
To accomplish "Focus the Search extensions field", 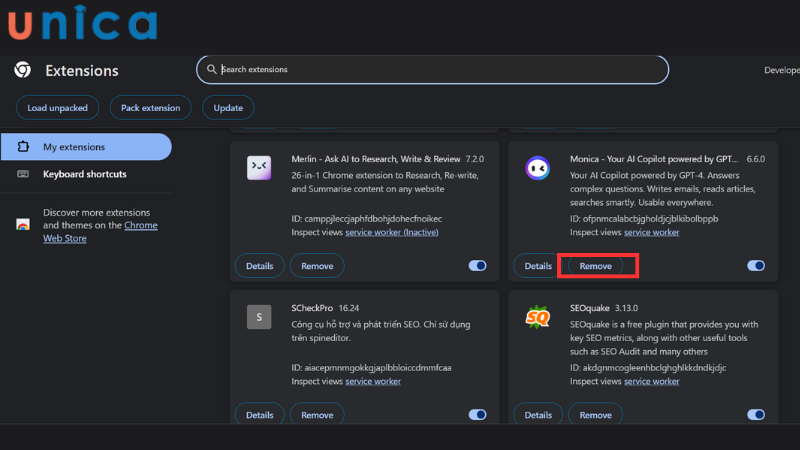I will pos(440,70).
